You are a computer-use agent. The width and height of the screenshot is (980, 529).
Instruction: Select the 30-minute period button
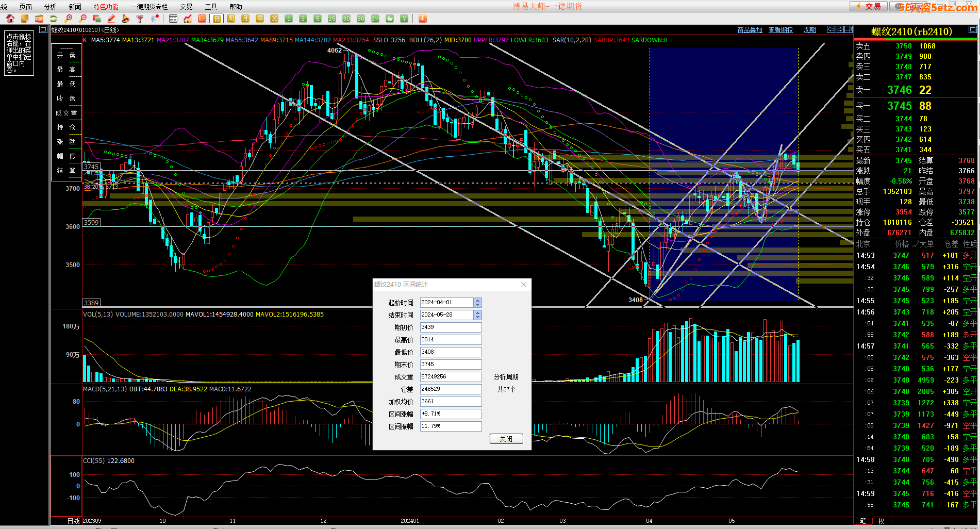[x=346, y=19]
